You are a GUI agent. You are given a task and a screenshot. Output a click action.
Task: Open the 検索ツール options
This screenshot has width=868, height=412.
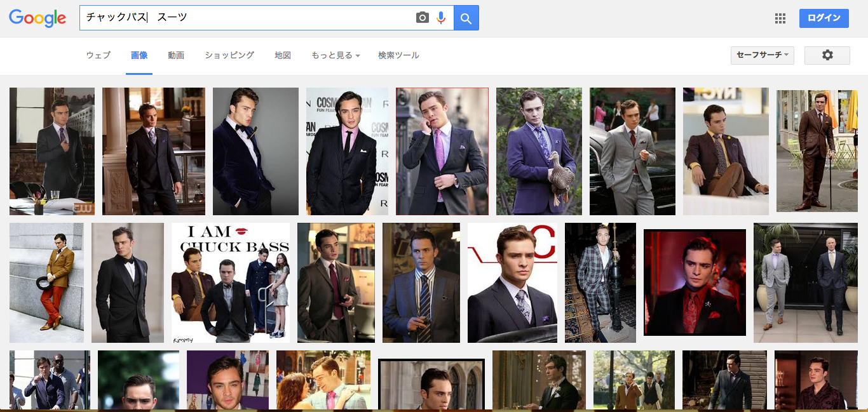[398, 55]
